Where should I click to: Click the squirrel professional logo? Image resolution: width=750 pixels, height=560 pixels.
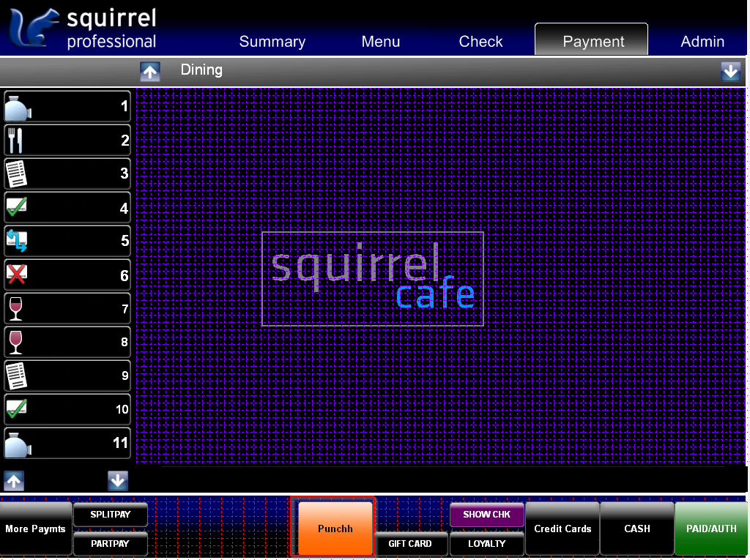click(83, 29)
